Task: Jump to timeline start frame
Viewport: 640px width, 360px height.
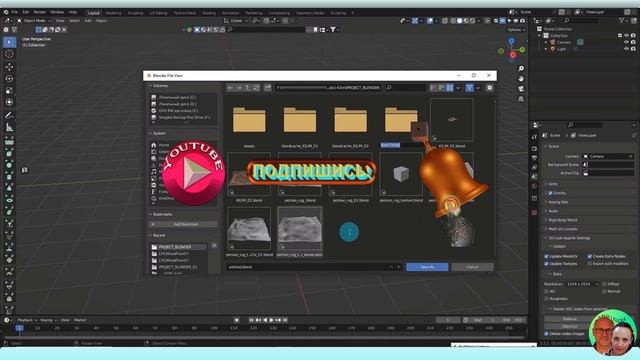Action: click(x=251, y=320)
